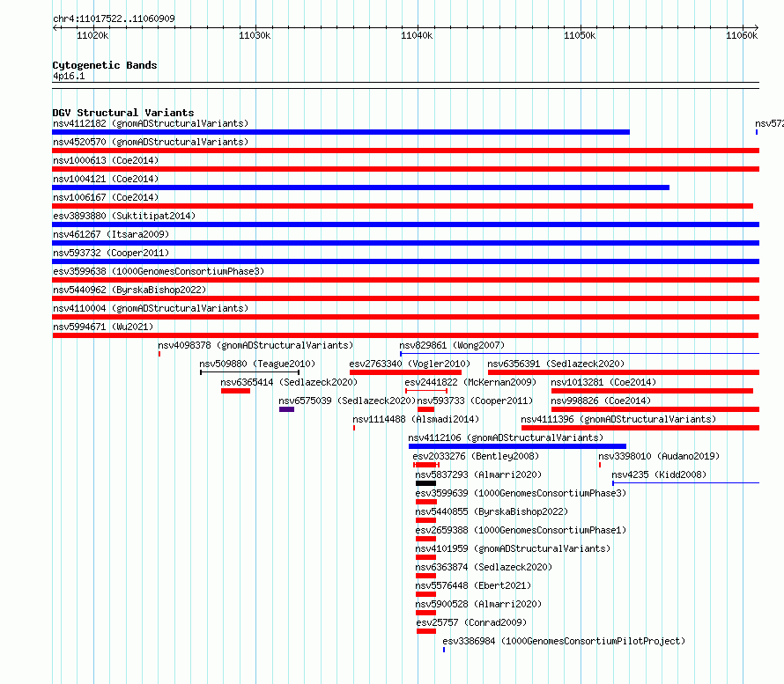
Task: Open nsv1013281 (Coe2014) label
Action: click(x=603, y=382)
